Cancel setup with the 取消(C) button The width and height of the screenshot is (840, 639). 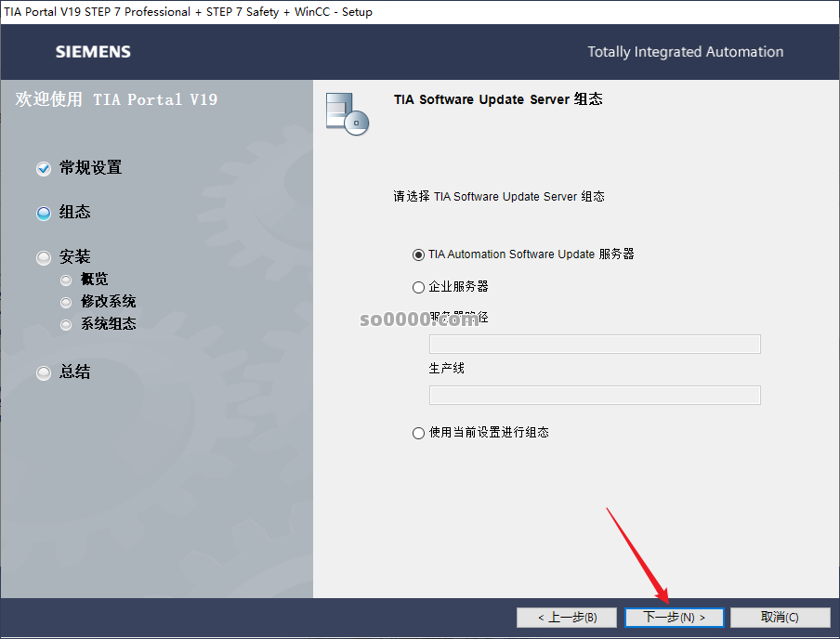pyautogui.click(x=780, y=617)
